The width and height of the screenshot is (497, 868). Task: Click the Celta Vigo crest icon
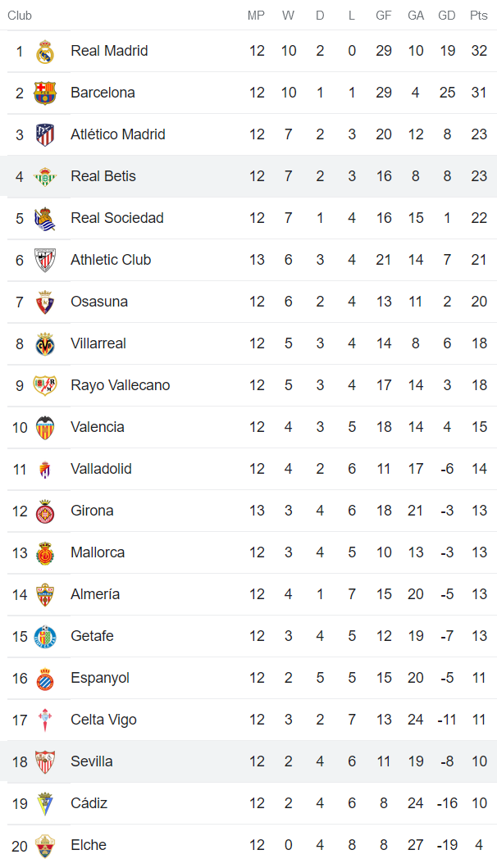45,720
